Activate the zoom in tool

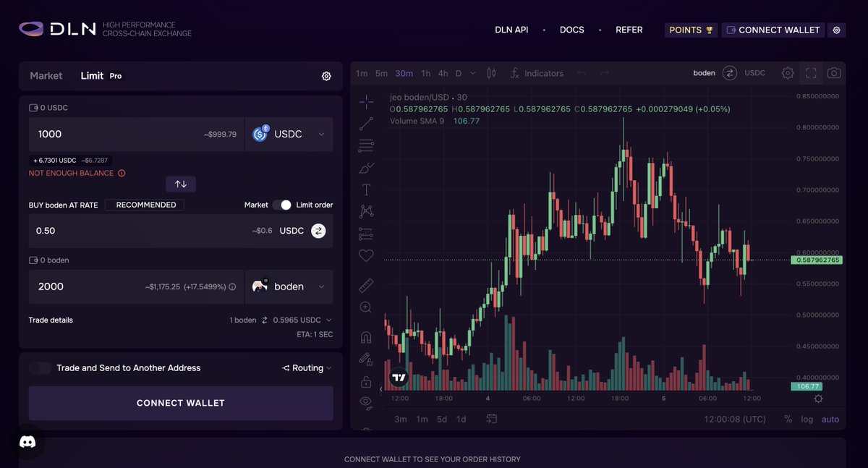point(367,307)
